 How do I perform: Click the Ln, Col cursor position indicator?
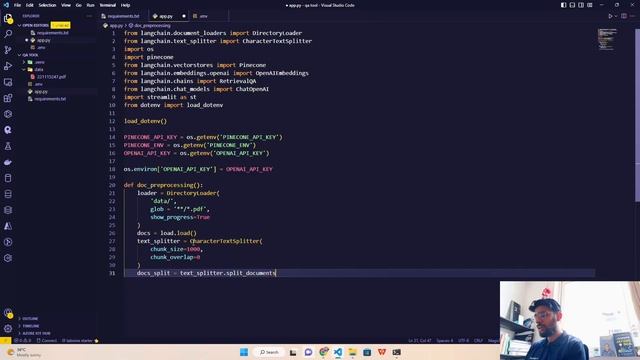pos(420,340)
